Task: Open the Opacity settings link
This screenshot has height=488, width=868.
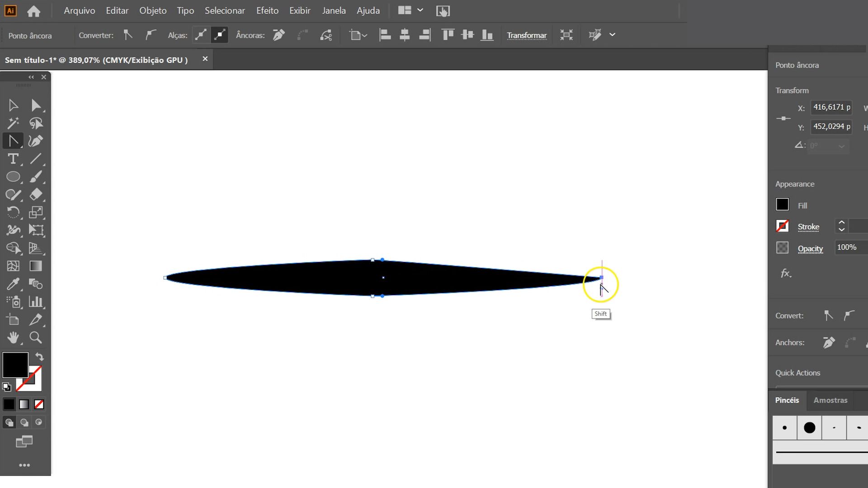Action: click(x=810, y=249)
